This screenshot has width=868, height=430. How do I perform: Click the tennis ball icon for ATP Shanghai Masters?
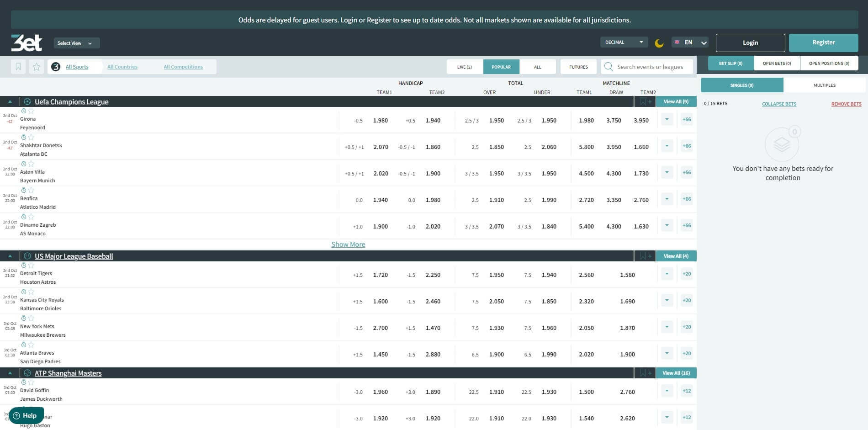point(27,373)
